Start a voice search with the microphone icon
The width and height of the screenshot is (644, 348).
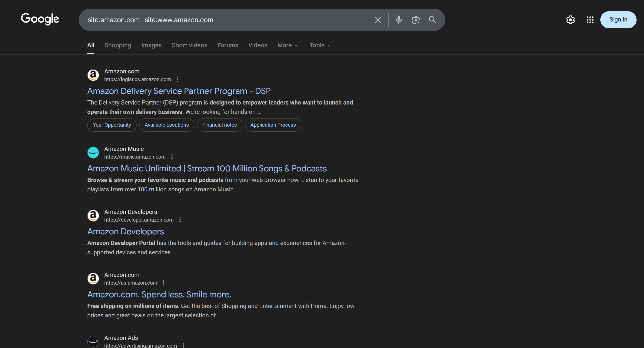[398, 20]
